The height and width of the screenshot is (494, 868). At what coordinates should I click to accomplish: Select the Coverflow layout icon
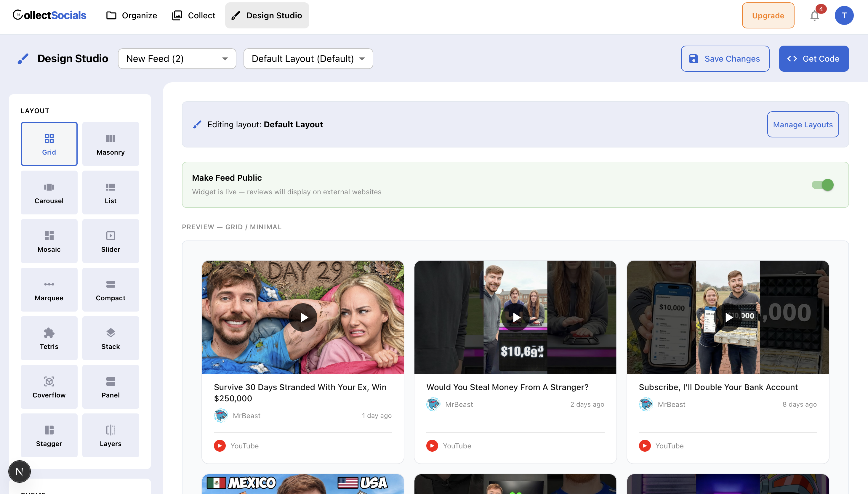[49, 386]
